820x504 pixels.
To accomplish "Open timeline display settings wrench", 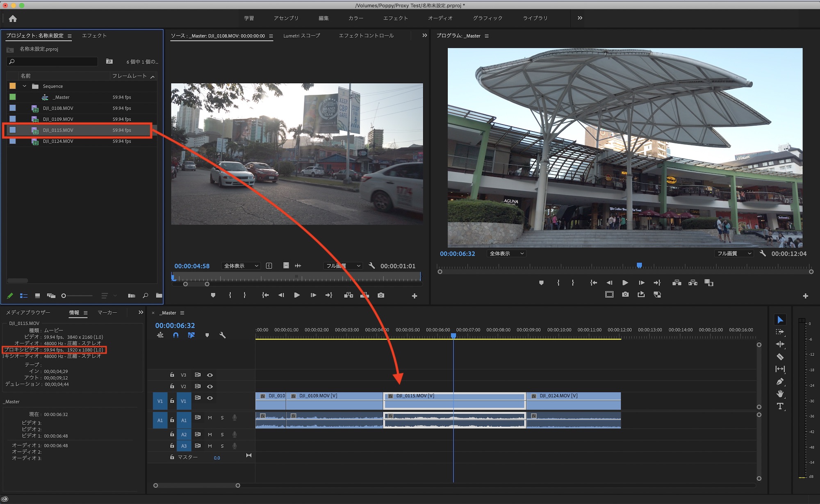I will [223, 335].
